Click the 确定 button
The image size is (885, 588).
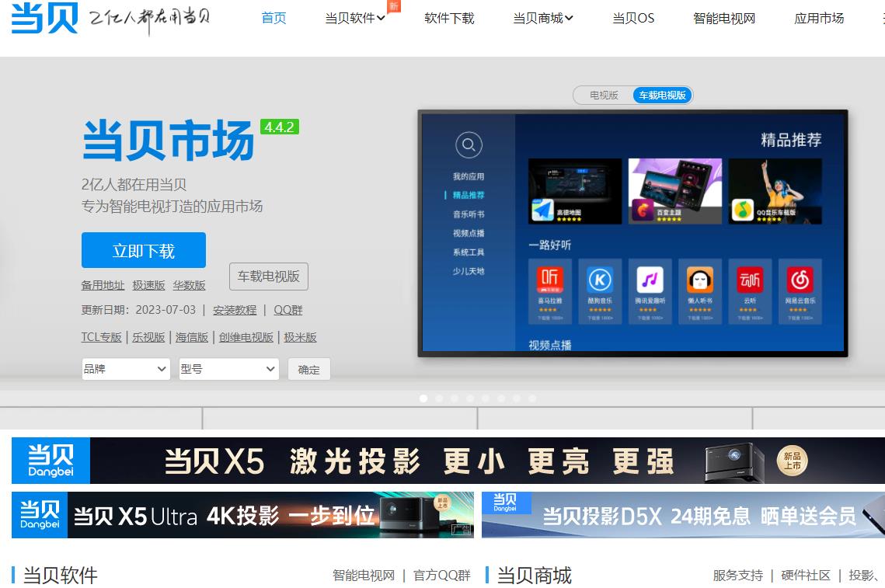308,370
